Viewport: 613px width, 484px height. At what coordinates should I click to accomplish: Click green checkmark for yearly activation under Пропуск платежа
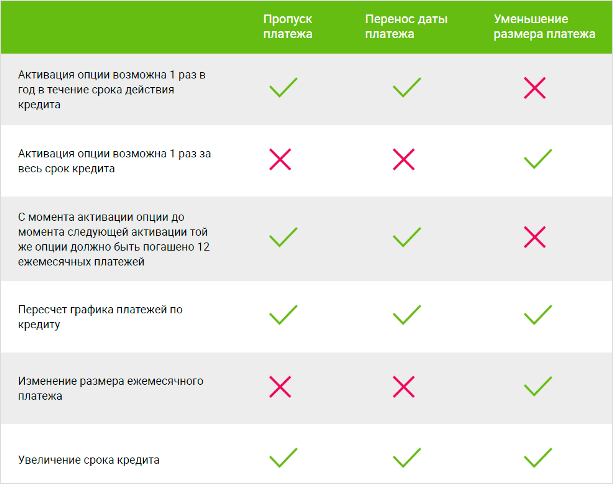(x=283, y=88)
